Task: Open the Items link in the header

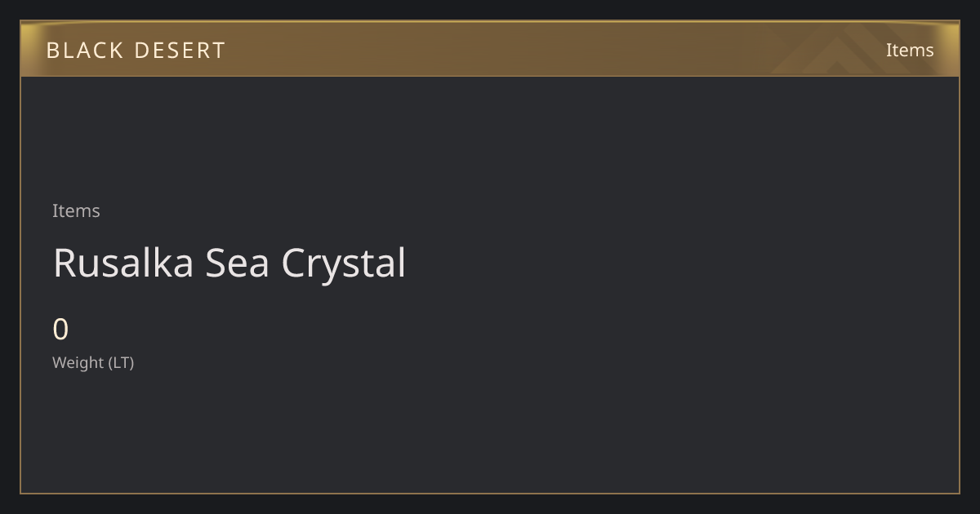Action: (x=910, y=50)
